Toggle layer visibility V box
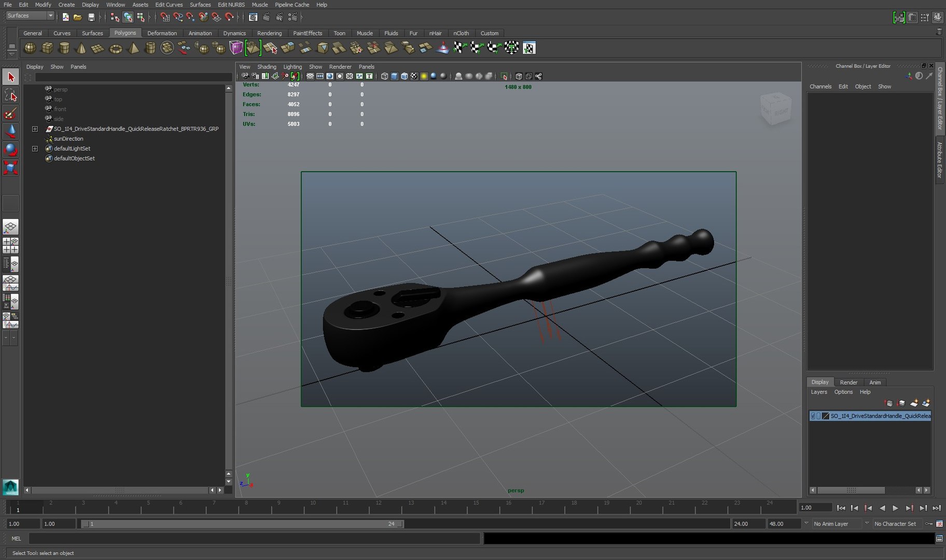Image resolution: width=946 pixels, height=560 pixels. (x=813, y=416)
